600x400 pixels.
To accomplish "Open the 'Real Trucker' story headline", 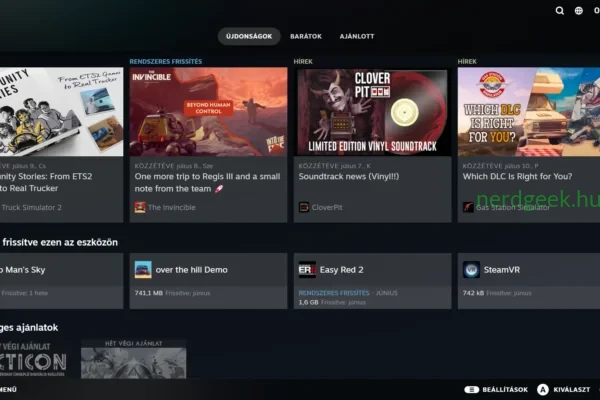I will (46, 182).
